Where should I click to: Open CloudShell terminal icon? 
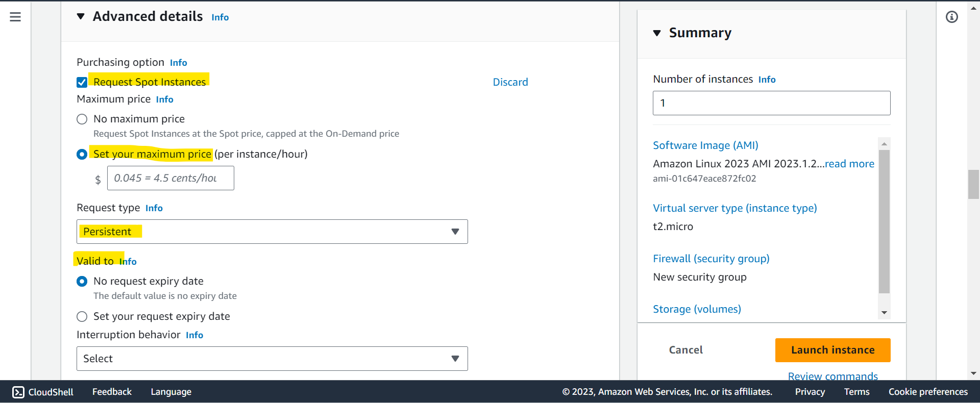pyautogui.click(x=18, y=392)
